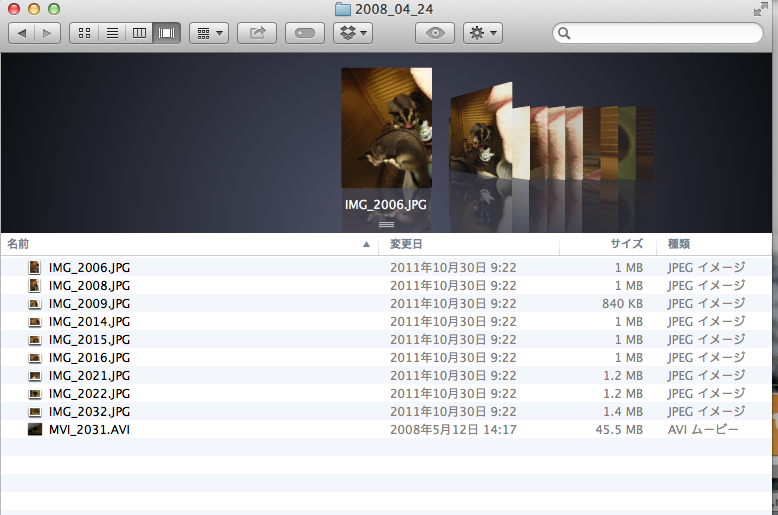Select the IMG_2015.JPG file row
This screenshot has height=515, width=778.
tap(386, 339)
